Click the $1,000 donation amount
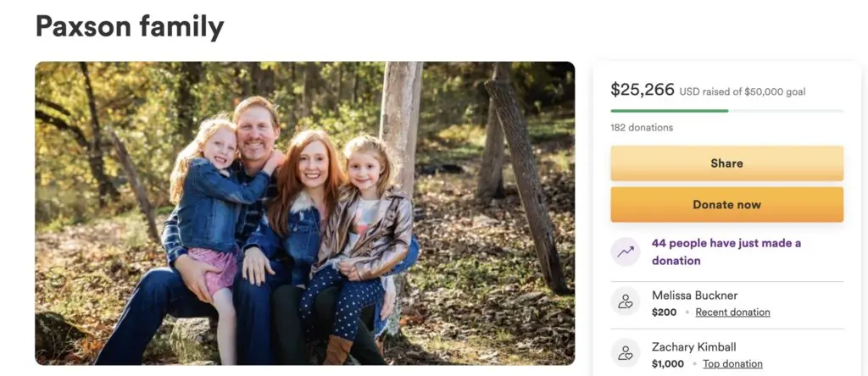The width and height of the screenshot is (868, 376). [x=669, y=364]
